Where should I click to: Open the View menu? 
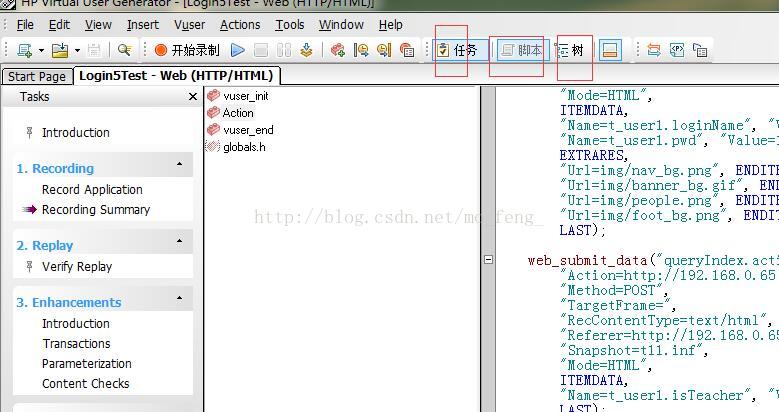pyautogui.click(x=98, y=25)
